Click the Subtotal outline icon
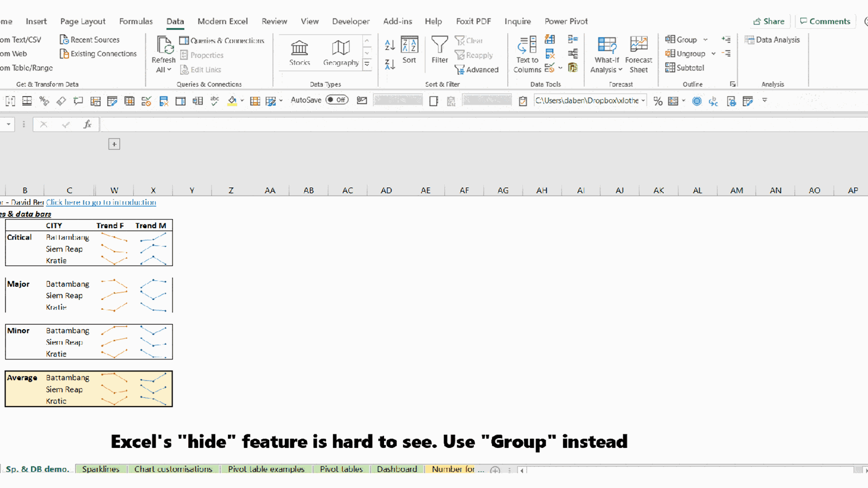Viewport: 868px width, 488px height. click(x=685, y=68)
